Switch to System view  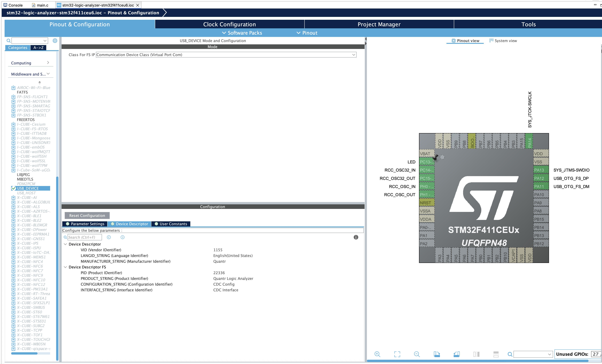coord(503,41)
